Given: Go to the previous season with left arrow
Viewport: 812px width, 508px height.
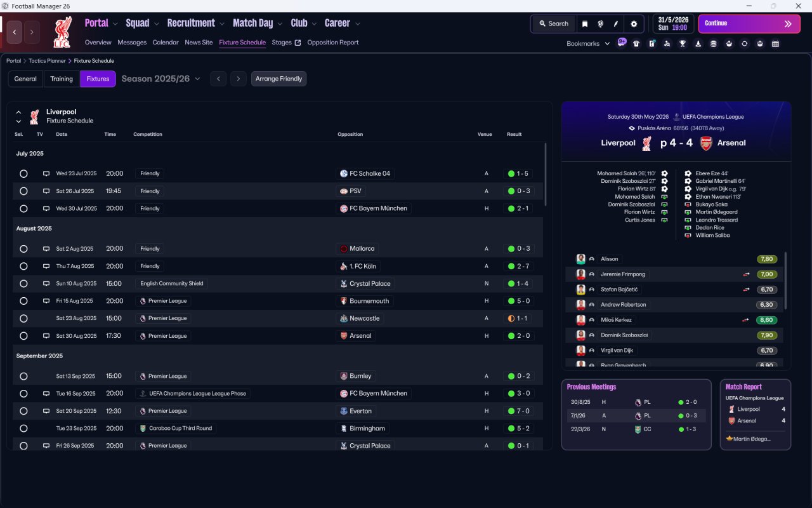Looking at the screenshot, I should (218, 79).
